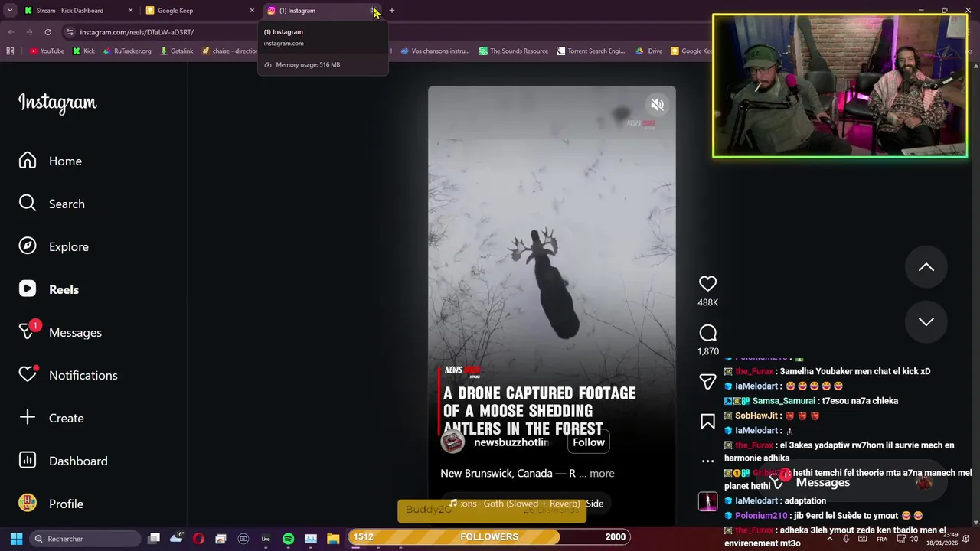
Task: Open Opera from the taskbar
Action: tap(198, 539)
